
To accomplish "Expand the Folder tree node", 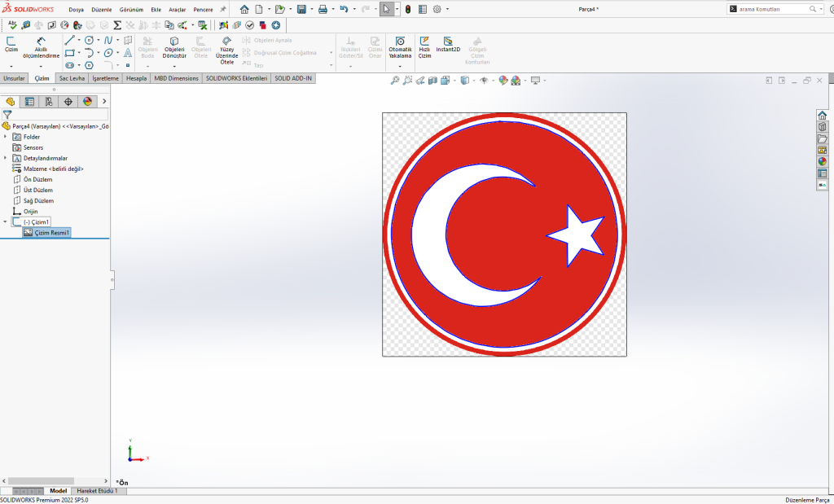I will click(x=6, y=137).
